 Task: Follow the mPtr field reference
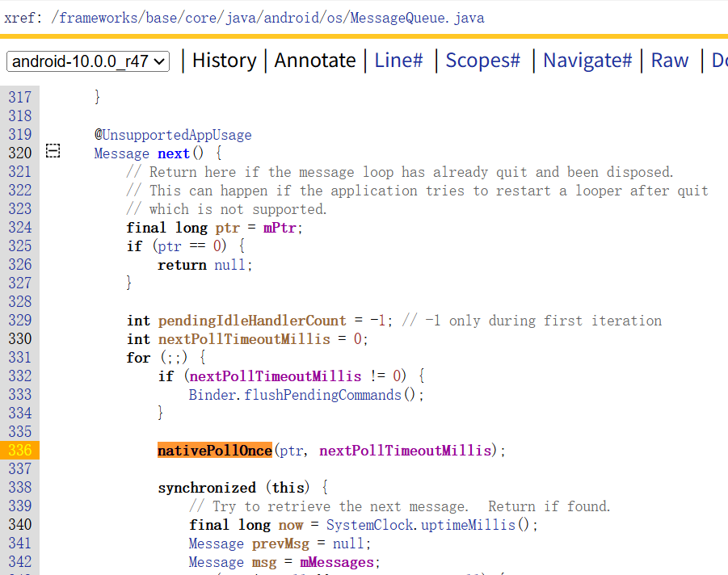280,228
